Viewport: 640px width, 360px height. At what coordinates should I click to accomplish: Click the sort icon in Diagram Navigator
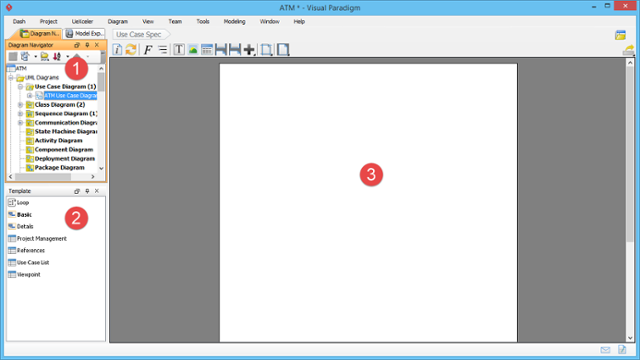click(x=57, y=57)
